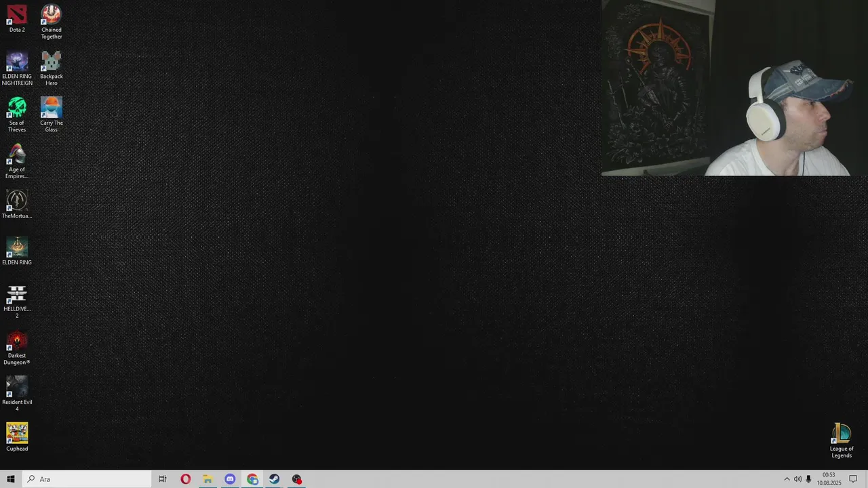The height and width of the screenshot is (488, 868).
Task: Click the HELLDIVERS 2 desktop icon
Action: point(17,301)
